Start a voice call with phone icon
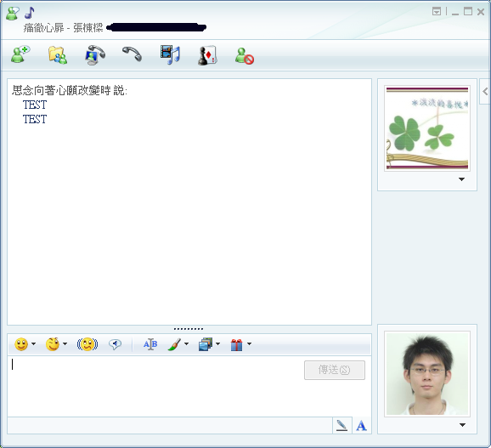Image resolution: width=491 pixels, height=448 pixels. click(x=132, y=54)
